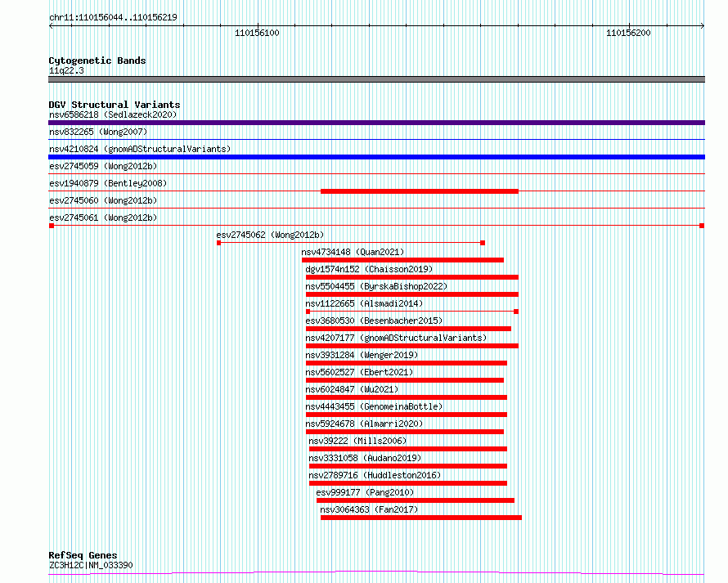Select the red nsv5504455 variant bar

pyautogui.click(x=411, y=294)
